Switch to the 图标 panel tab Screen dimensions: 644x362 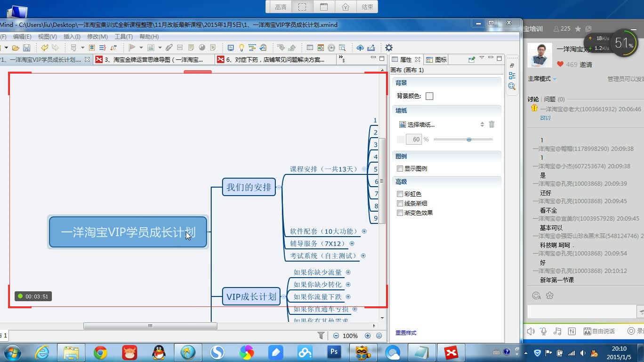click(x=436, y=59)
